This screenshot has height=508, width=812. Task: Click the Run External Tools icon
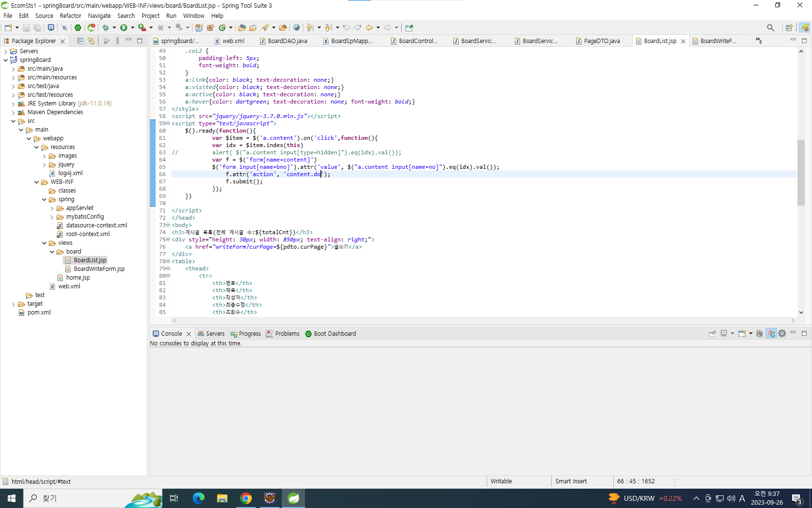(x=142, y=28)
